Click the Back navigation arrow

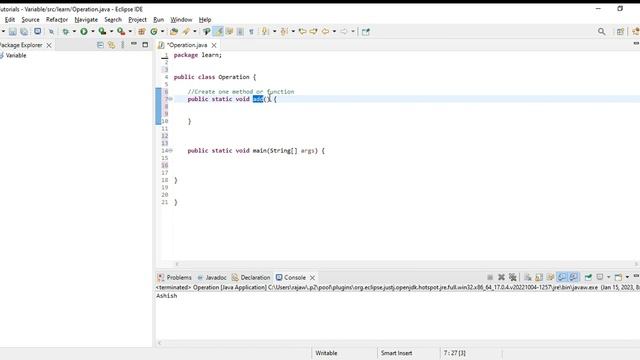[x=325, y=31]
